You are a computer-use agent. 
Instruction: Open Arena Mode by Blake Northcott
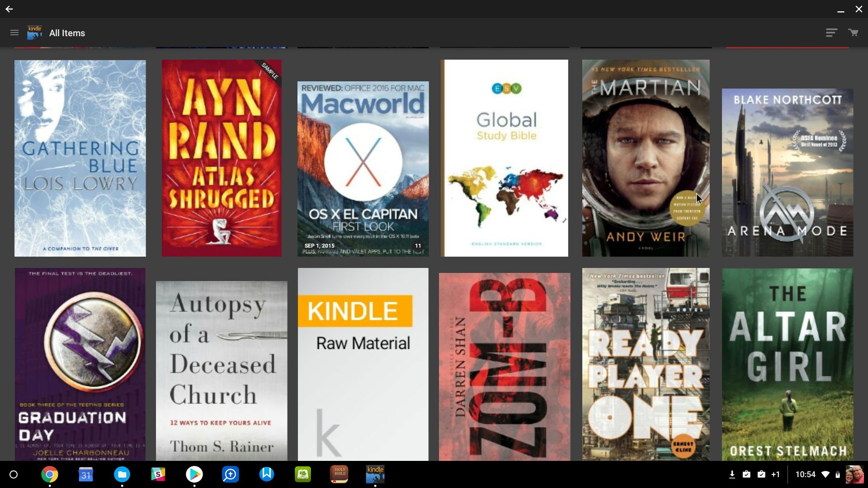[x=788, y=173]
